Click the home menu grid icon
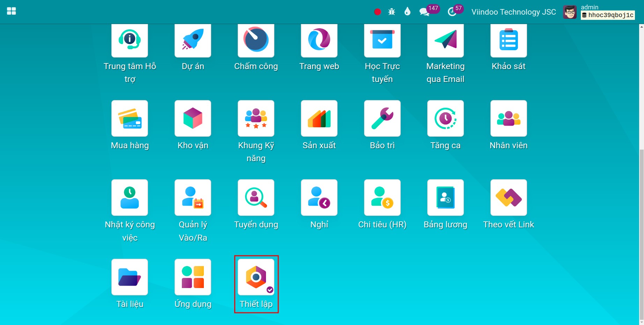644x325 pixels. (x=12, y=11)
